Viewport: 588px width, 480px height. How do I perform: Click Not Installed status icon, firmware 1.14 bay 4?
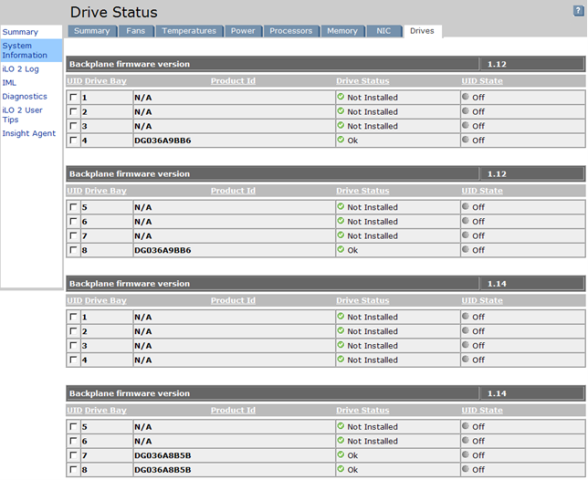pyautogui.click(x=340, y=359)
